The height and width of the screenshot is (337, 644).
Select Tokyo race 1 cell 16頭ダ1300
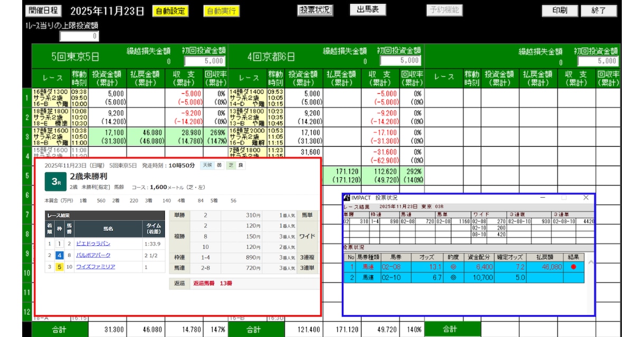pos(51,98)
